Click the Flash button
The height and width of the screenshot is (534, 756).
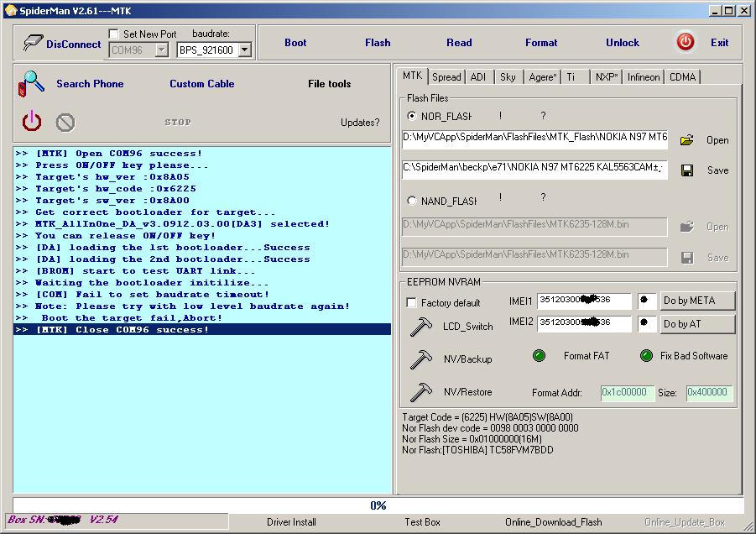point(378,43)
